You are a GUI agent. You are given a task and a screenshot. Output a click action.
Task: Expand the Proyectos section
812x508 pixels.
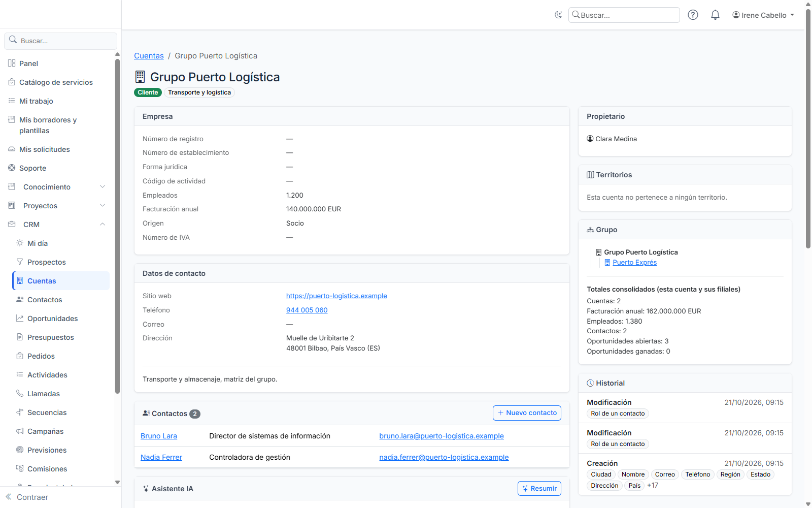click(57, 206)
